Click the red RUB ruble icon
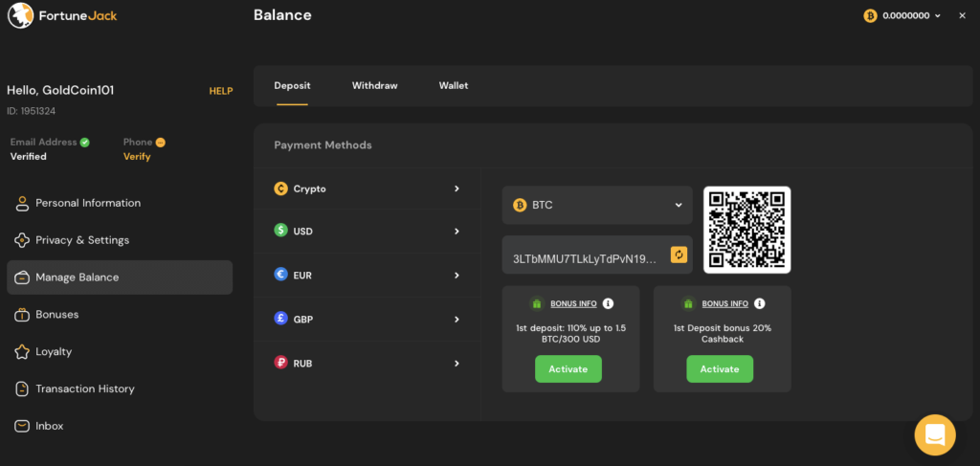 [281, 363]
